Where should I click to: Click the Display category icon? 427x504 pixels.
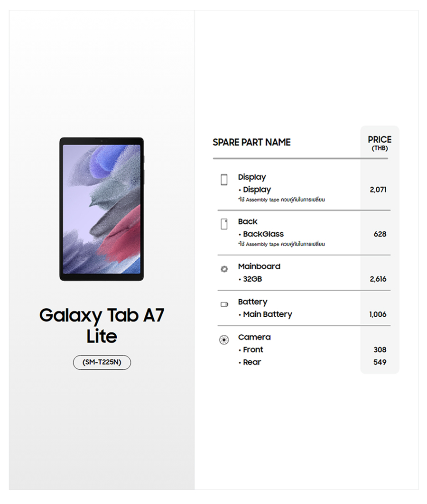tap(224, 180)
